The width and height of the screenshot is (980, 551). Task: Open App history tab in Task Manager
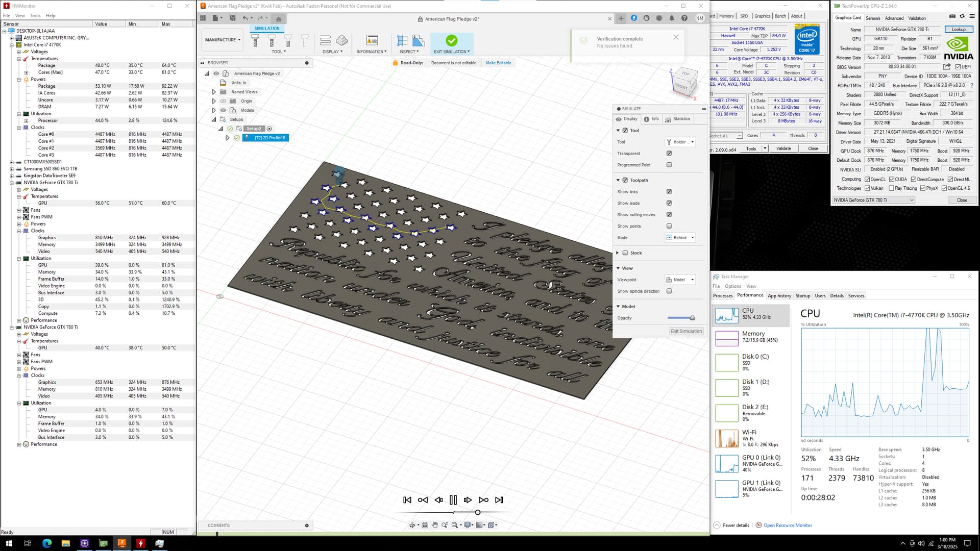(x=779, y=296)
